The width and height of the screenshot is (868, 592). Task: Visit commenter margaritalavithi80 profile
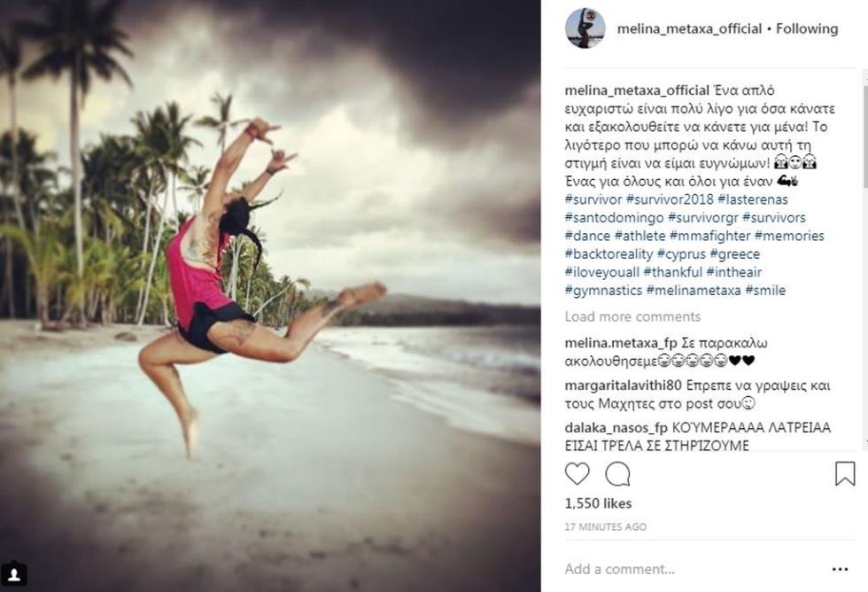623,386
